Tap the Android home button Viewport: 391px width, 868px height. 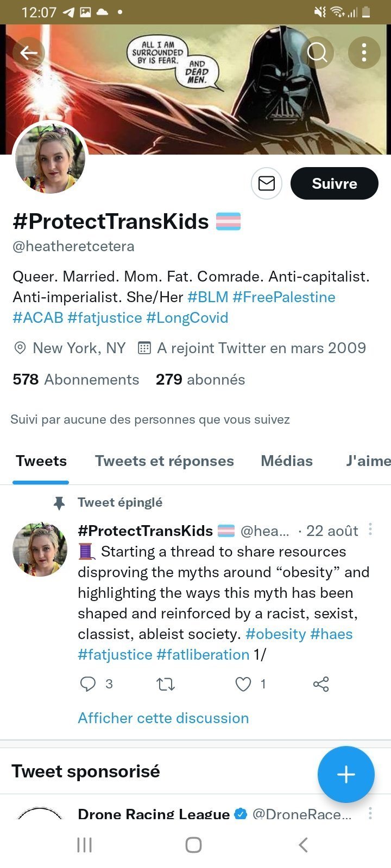pyautogui.click(x=193, y=845)
